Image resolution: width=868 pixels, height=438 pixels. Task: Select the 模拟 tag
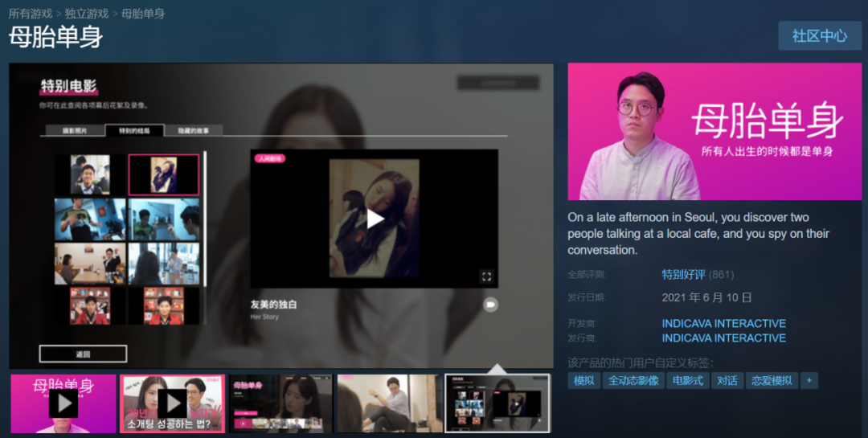tap(583, 380)
